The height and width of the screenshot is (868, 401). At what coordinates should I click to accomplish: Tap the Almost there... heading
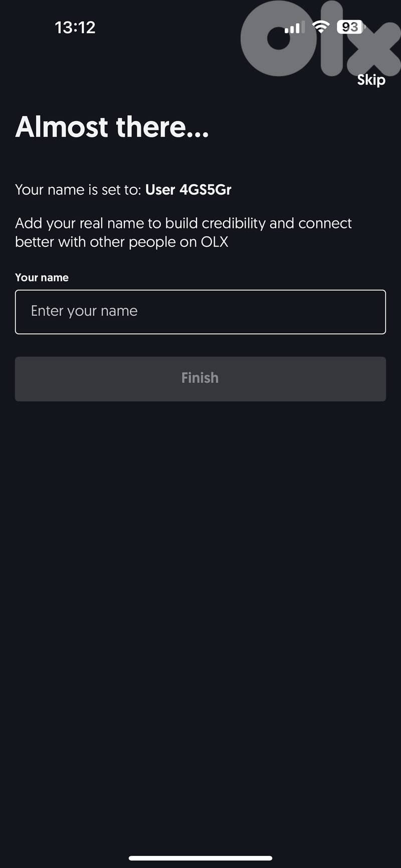point(112,127)
